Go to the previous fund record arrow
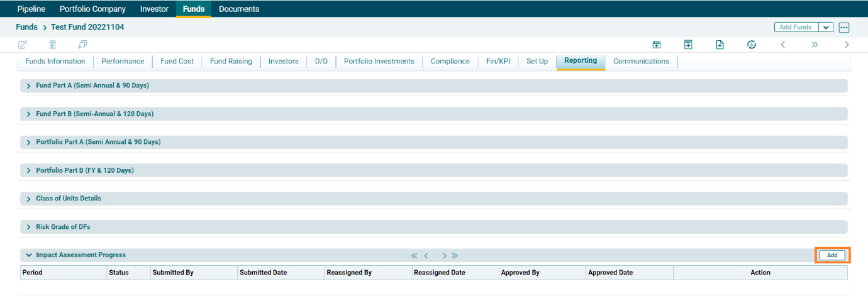The width and height of the screenshot is (868, 301). pos(782,45)
